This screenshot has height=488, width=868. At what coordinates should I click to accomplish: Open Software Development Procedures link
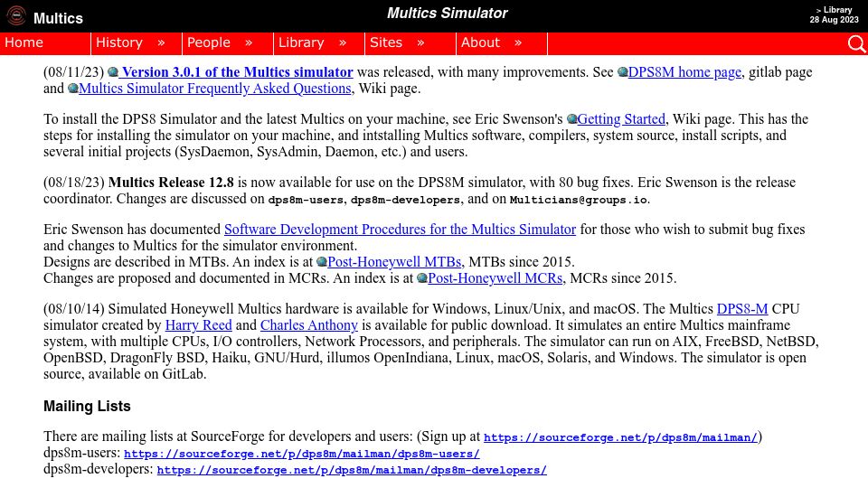click(400, 229)
